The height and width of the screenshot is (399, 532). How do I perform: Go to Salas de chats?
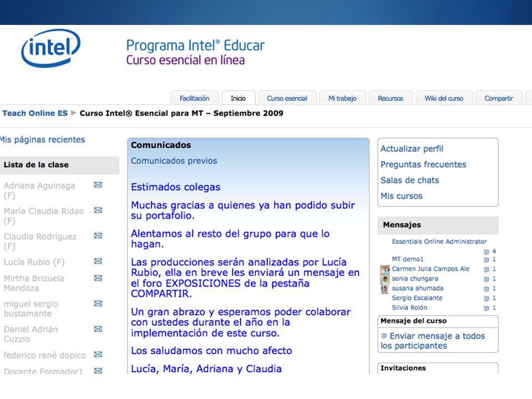pyautogui.click(x=410, y=180)
